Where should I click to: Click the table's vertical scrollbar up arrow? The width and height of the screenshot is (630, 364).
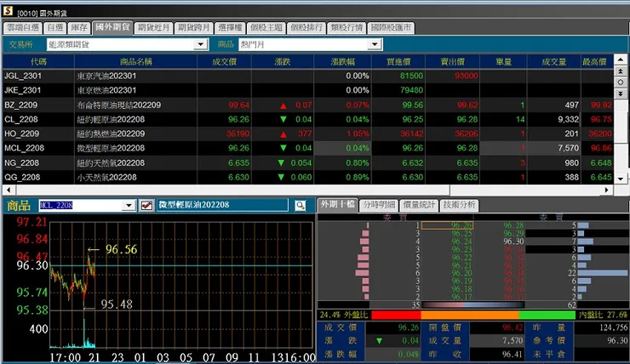coord(621,60)
